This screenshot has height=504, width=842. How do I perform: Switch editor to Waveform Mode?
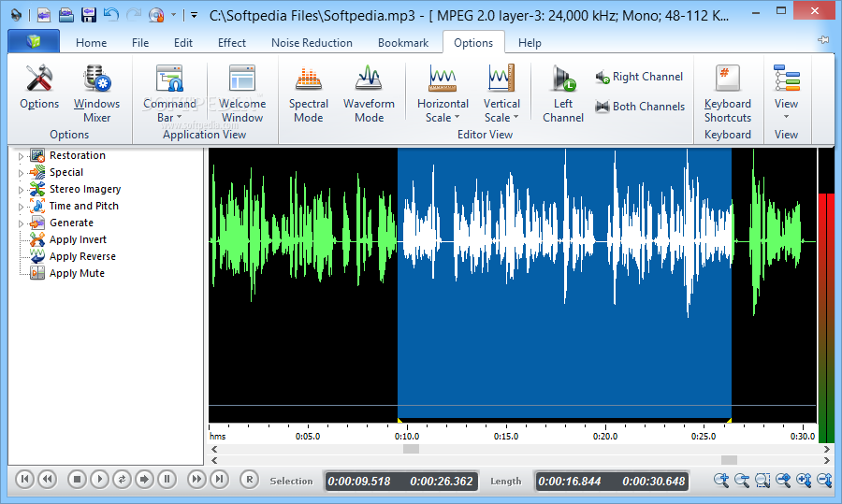(369, 94)
